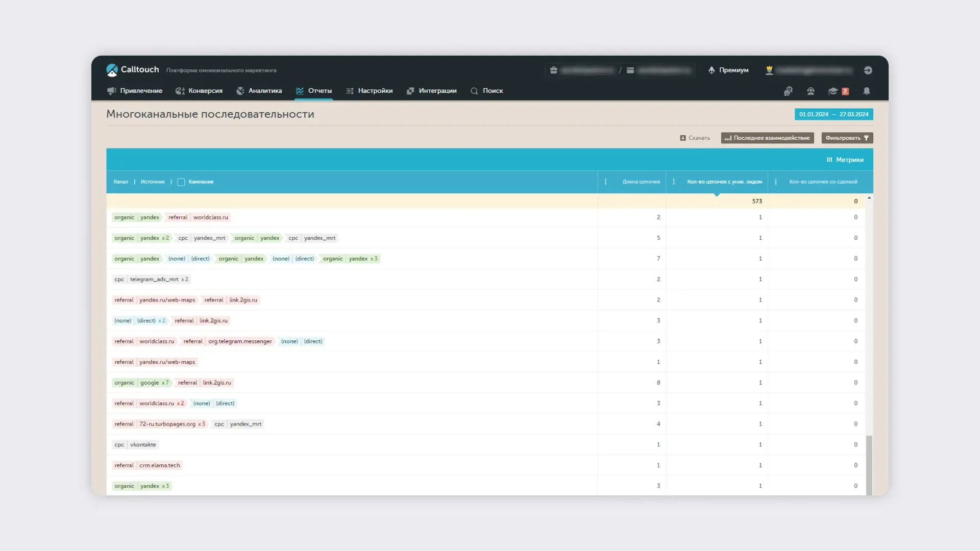Open the Последнее взаимодействие attribution model selector
This screenshot has height=551, width=980.
coord(767,138)
